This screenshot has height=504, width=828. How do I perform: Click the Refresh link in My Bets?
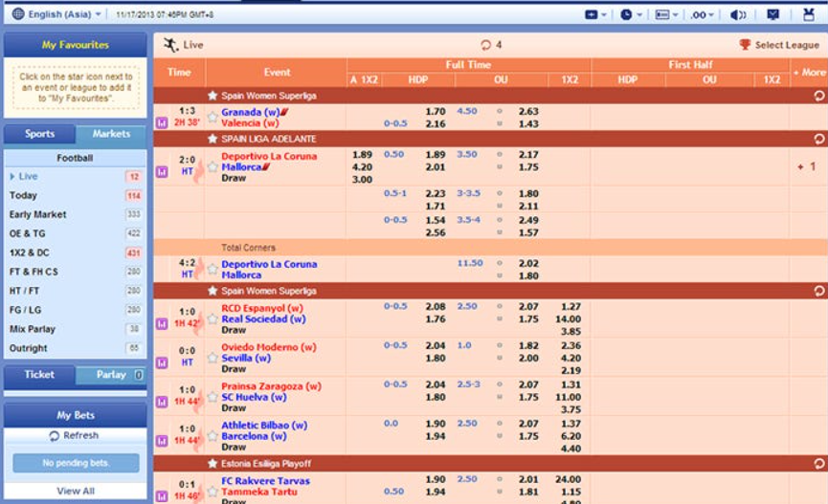coord(80,435)
